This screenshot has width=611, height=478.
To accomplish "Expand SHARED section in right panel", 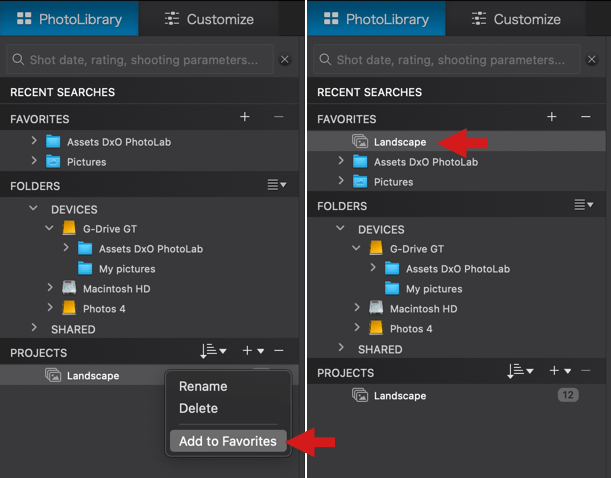I will click(341, 347).
